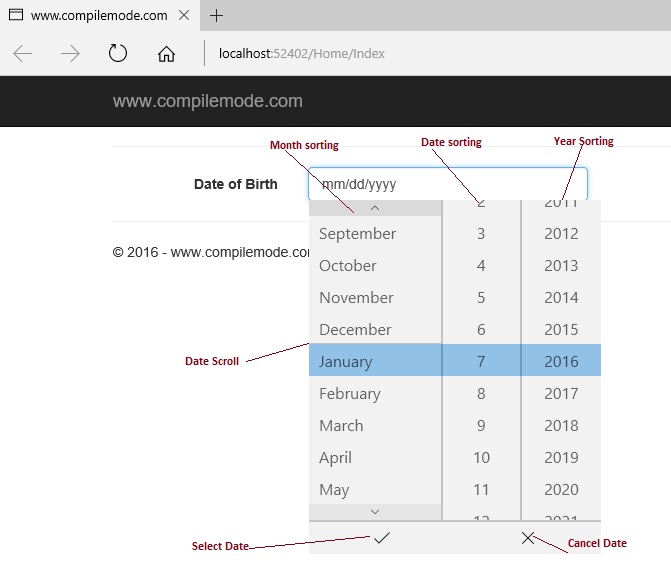The width and height of the screenshot is (671, 575).
Task: Pick day 10 in date column
Action: (x=481, y=457)
